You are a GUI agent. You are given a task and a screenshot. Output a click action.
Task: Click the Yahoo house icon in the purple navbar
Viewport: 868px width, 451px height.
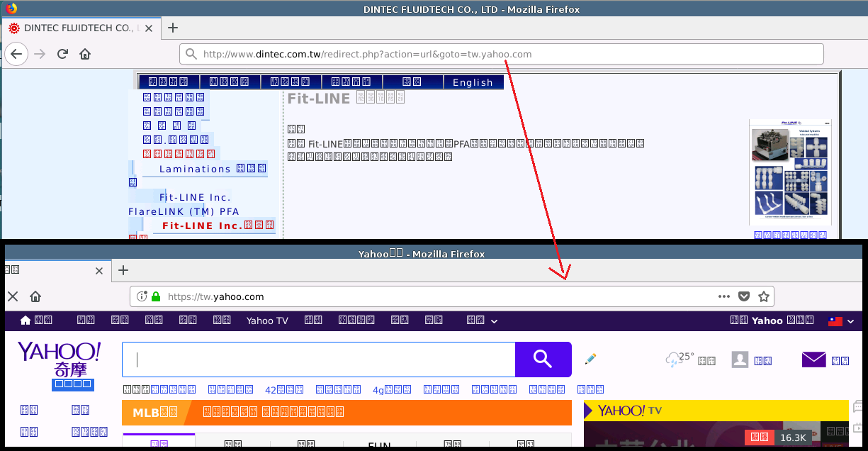pyautogui.click(x=26, y=321)
